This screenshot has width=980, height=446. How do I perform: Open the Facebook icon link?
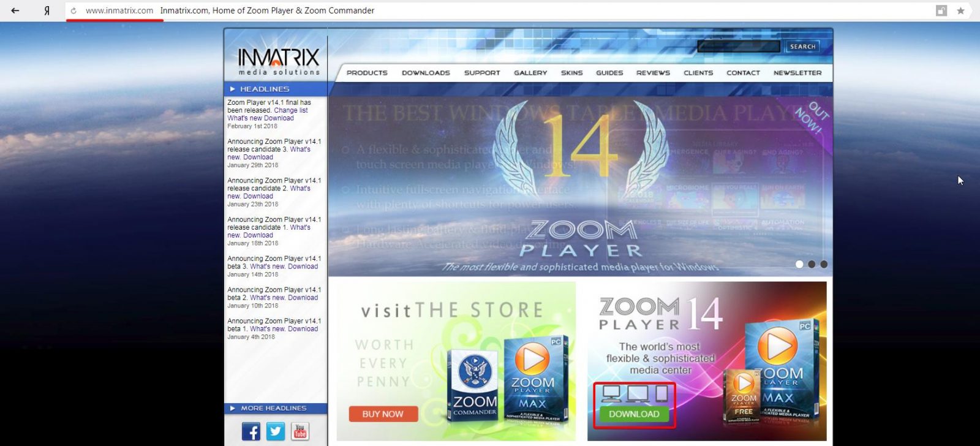(251, 431)
